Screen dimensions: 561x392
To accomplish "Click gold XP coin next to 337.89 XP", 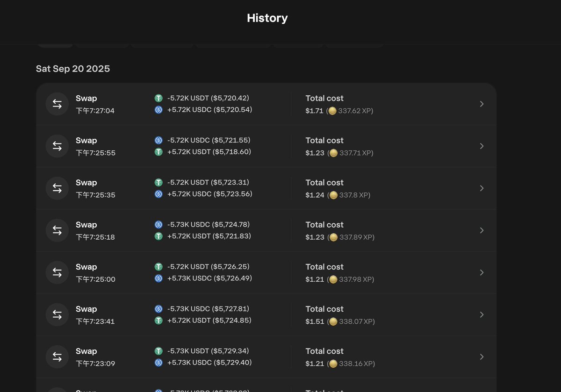I will (x=333, y=237).
